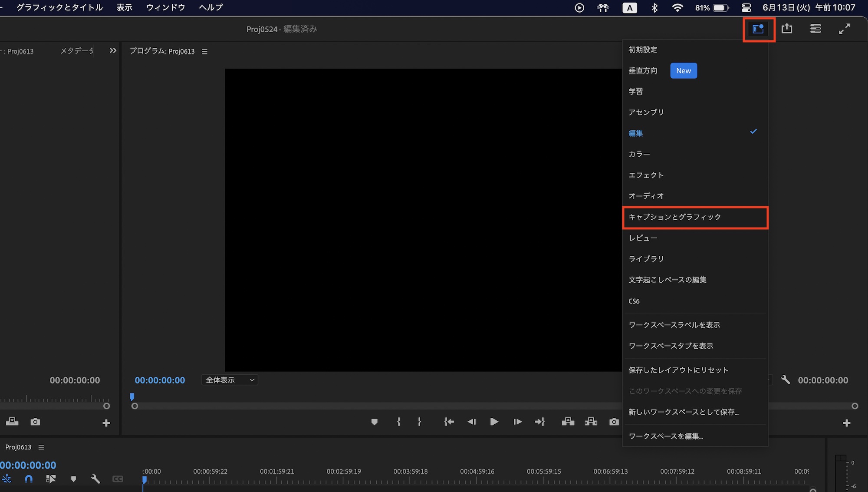This screenshot has width=868, height=492.
Task: Open the 全体表示 zoom level dropdown
Action: click(x=230, y=380)
